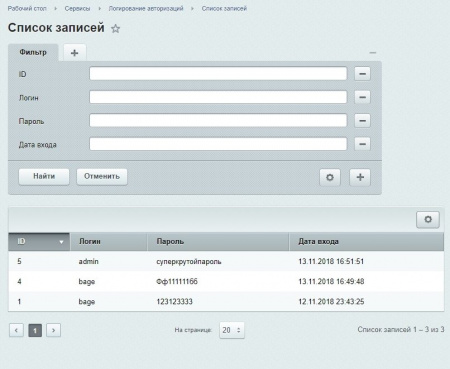Remove the ID filter field
The image size is (450, 369).
coord(362,74)
